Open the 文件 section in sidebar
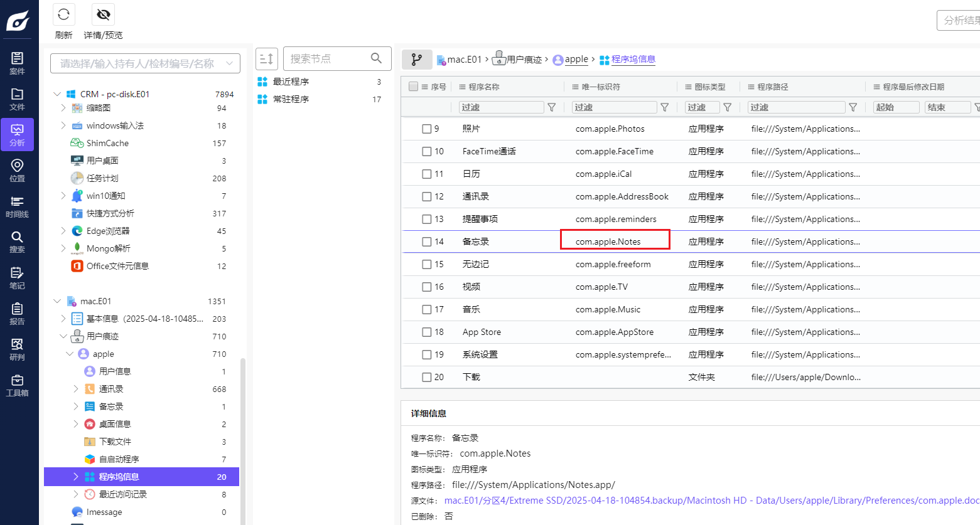This screenshot has width=980, height=525. (18, 99)
